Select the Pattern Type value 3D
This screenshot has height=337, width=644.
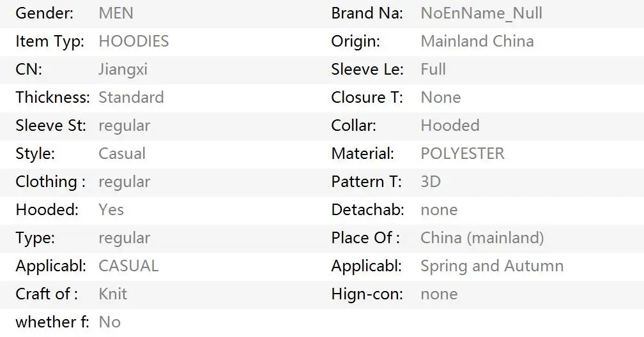pos(431,181)
